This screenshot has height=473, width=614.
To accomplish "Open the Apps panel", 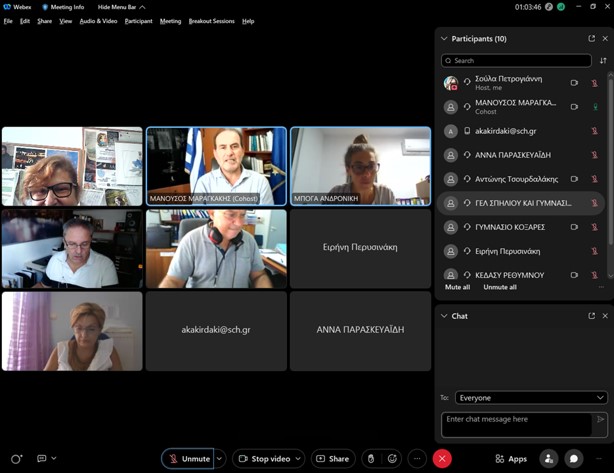I will pyautogui.click(x=511, y=458).
